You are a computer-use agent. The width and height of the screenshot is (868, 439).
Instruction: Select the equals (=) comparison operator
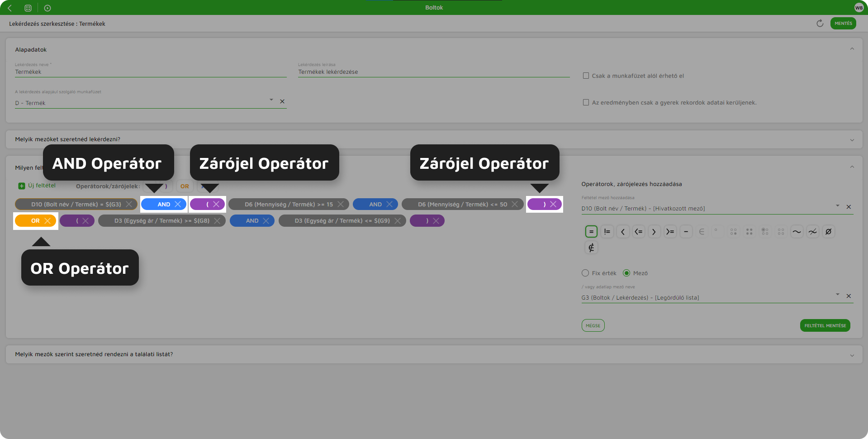591,232
